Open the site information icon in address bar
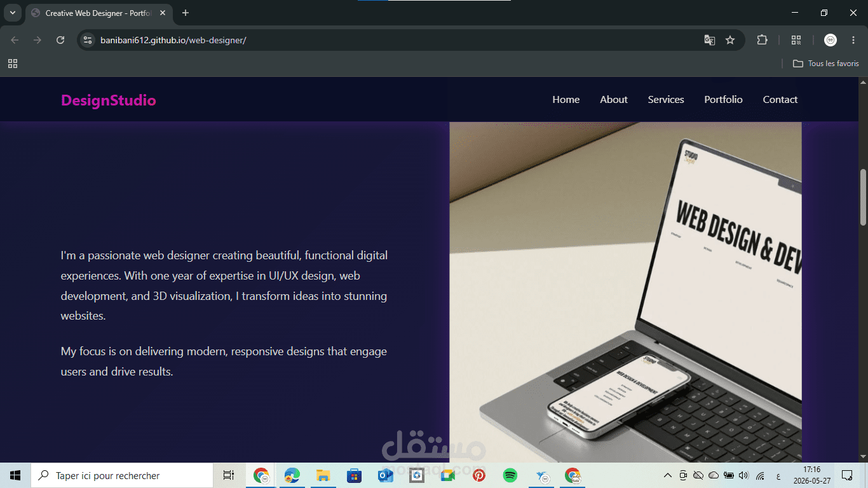The width and height of the screenshot is (868, 488). (88, 40)
